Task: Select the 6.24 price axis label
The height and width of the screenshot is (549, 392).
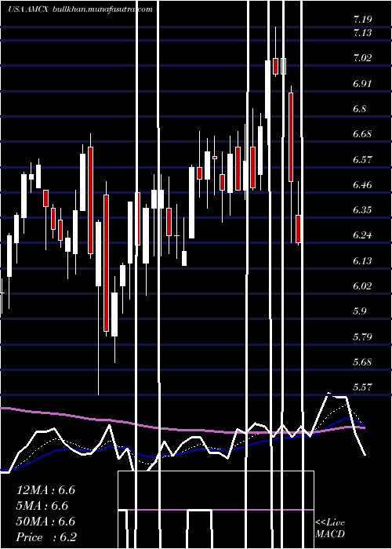Action: (362, 235)
